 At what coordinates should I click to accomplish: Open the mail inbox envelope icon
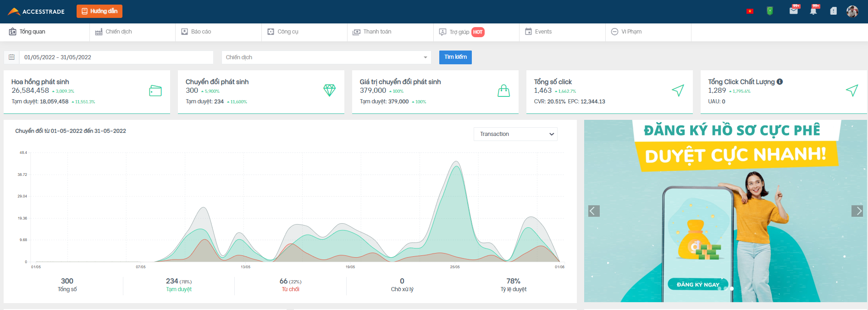793,11
